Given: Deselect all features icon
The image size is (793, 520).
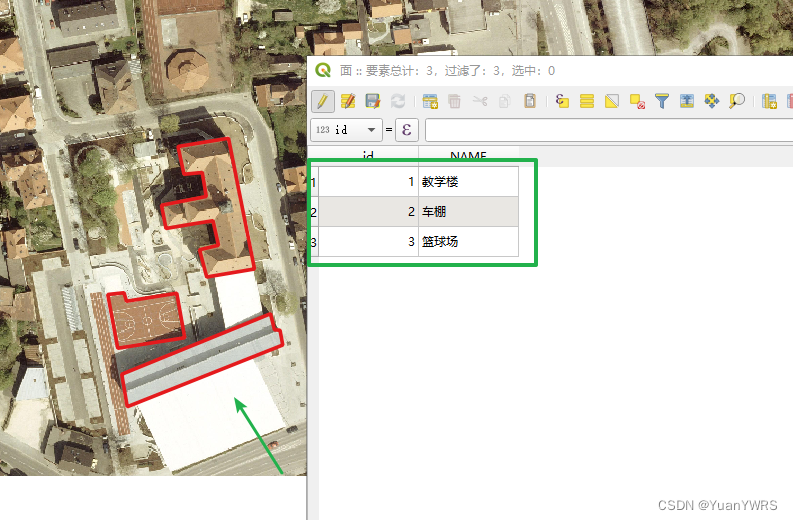Looking at the screenshot, I should [x=637, y=101].
